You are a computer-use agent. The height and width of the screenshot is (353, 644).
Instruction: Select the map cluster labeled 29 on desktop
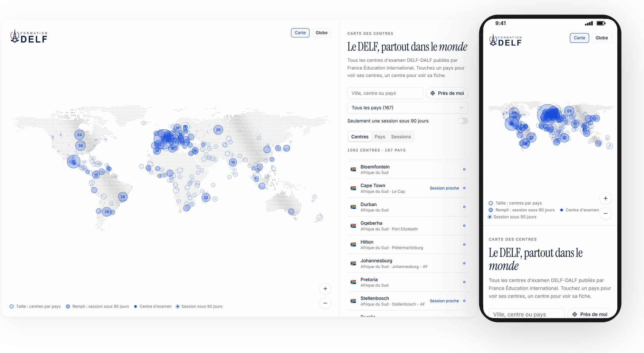tap(218, 130)
